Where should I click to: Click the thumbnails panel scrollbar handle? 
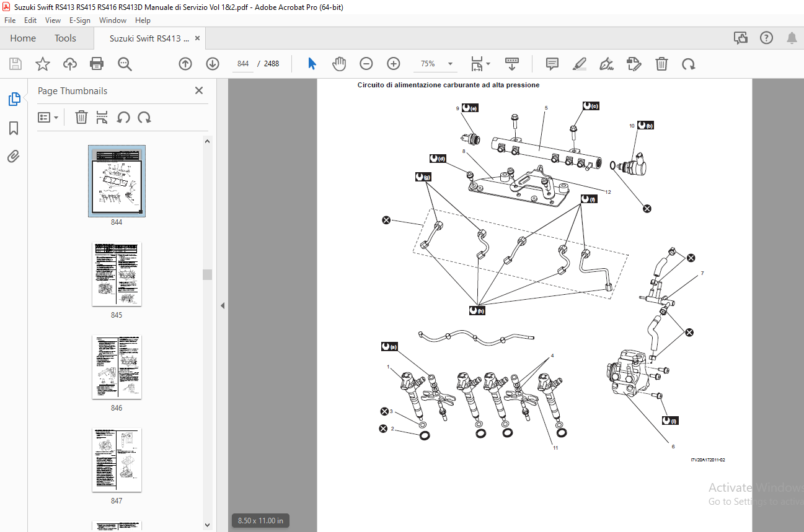click(x=207, y=274)
